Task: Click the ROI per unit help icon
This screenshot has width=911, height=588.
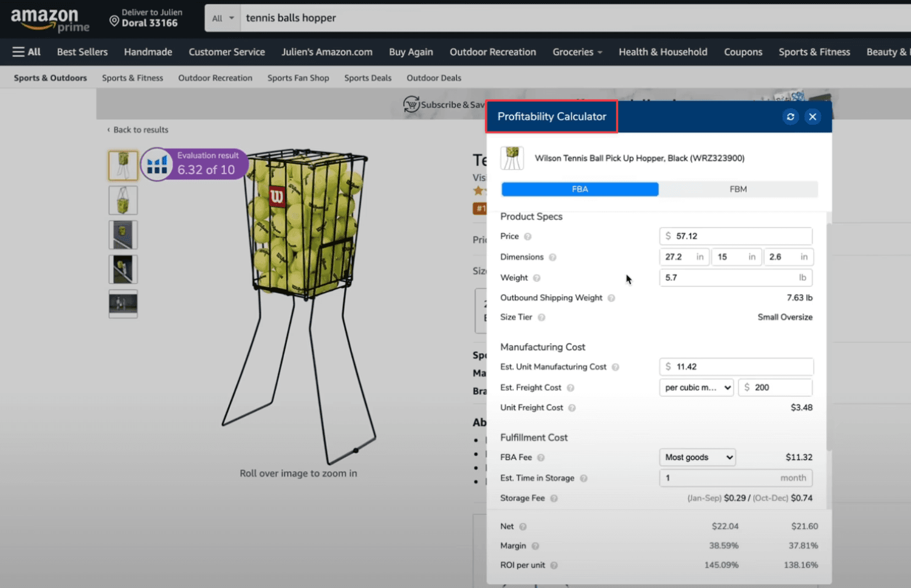Action: point(554,565)
